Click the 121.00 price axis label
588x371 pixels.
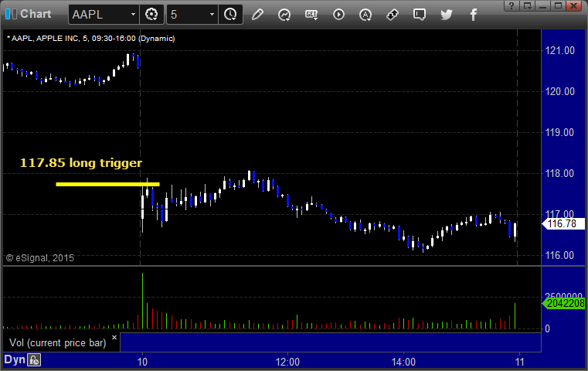tap(559, 51)
